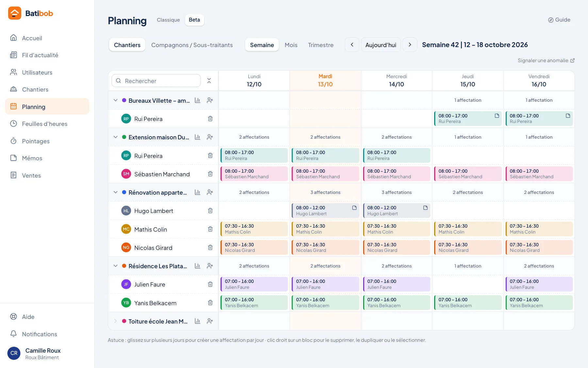Add a person to Résidence Les Plata chantier
Screen dimensions: 588x368
pos(210,266)
